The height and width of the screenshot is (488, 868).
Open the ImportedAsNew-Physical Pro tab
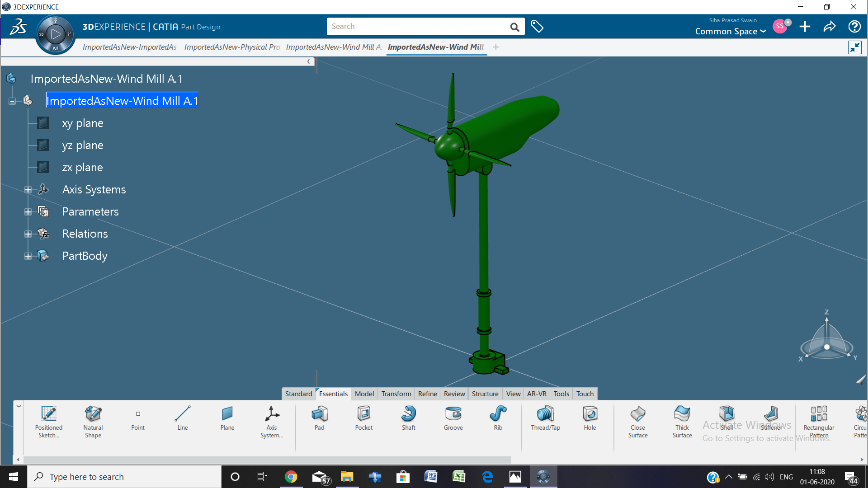coord(232,47)
